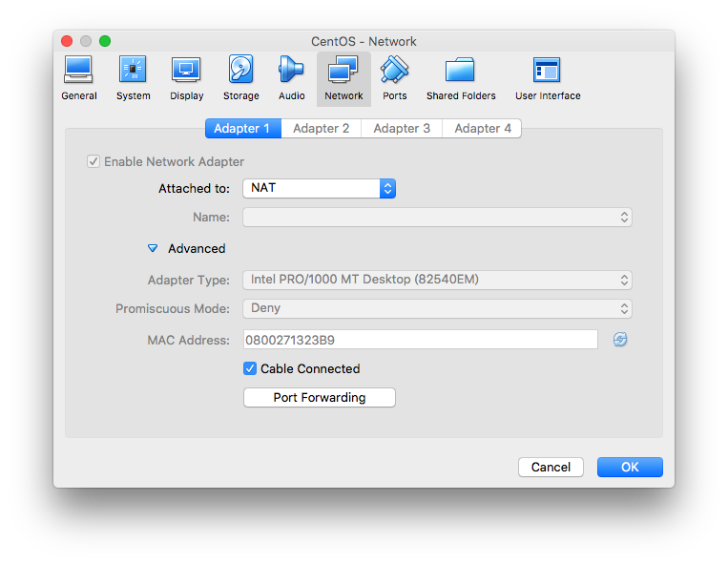Open the Shared Folders settings icon
The height and width of the screenshot is (564, 728).
tap(461, 78)
